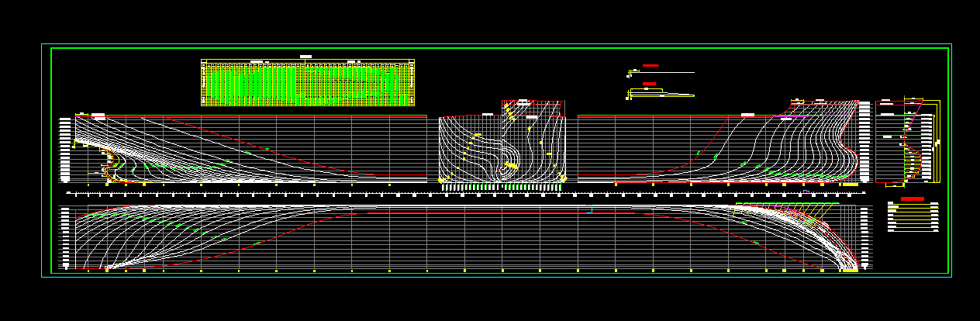980x321 pixels.
Task: Select the forward sheer profile with bow curves
Action: 724,142
